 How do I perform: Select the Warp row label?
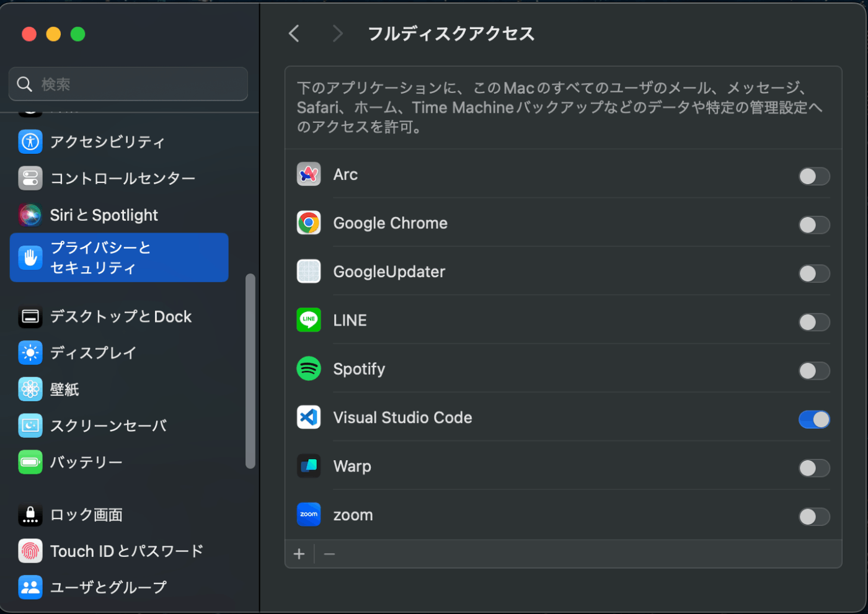point(352,466)
